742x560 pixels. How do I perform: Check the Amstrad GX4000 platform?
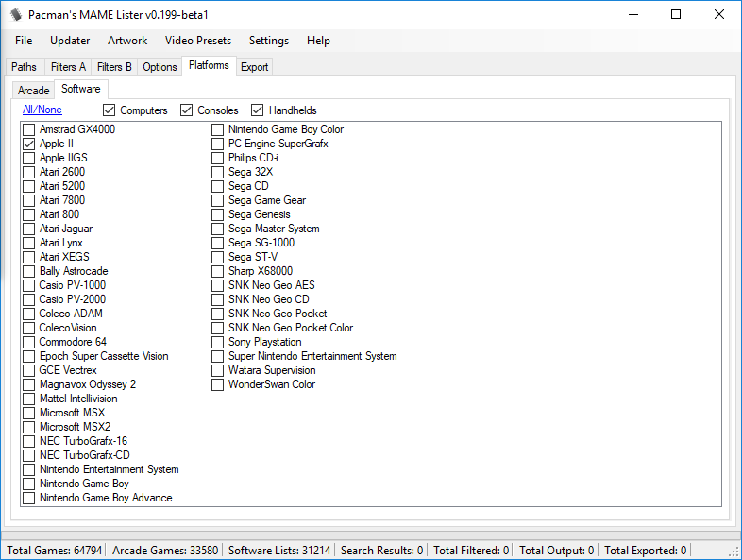[29, 129]
